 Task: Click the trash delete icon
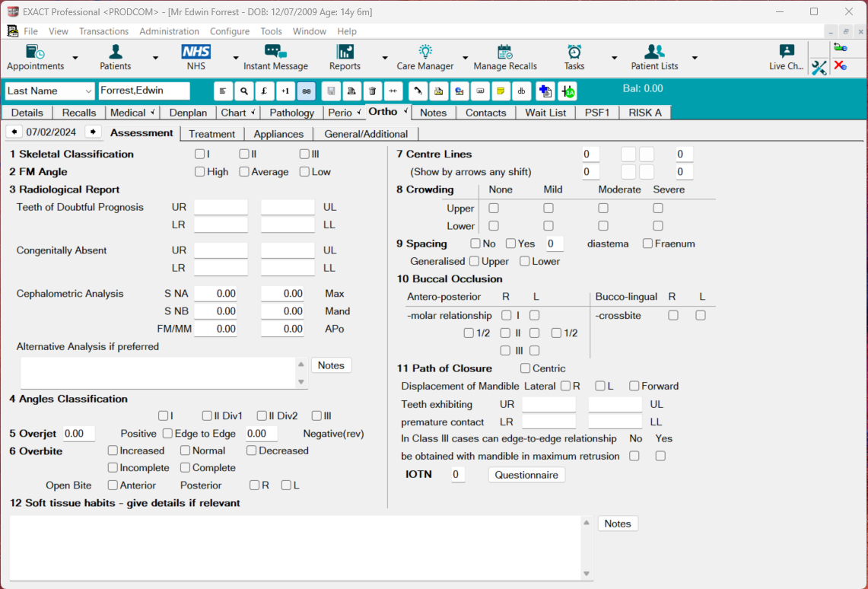coord(371,91)
